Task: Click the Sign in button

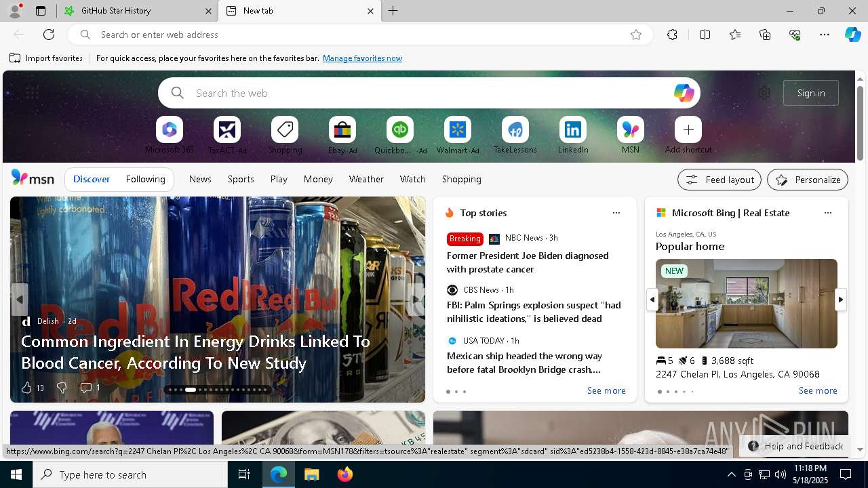Action: click(x=811, y=93)
